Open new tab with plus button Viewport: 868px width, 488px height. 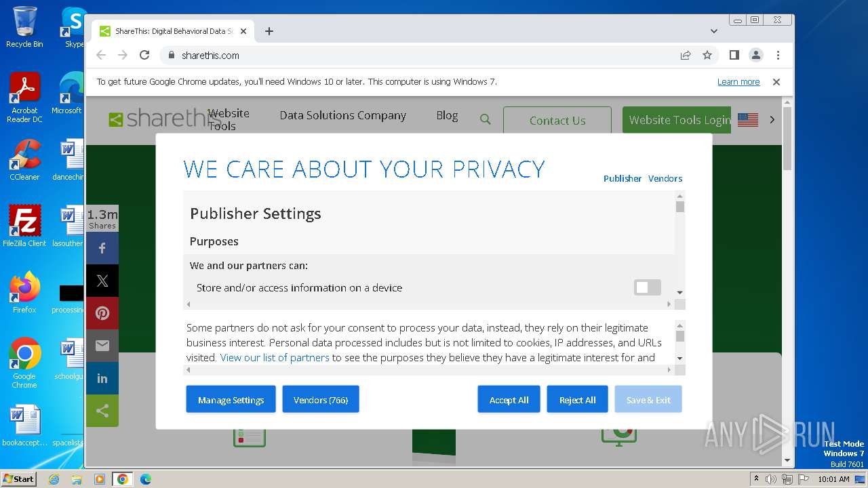pyautogui.click(x=269, y=31)
